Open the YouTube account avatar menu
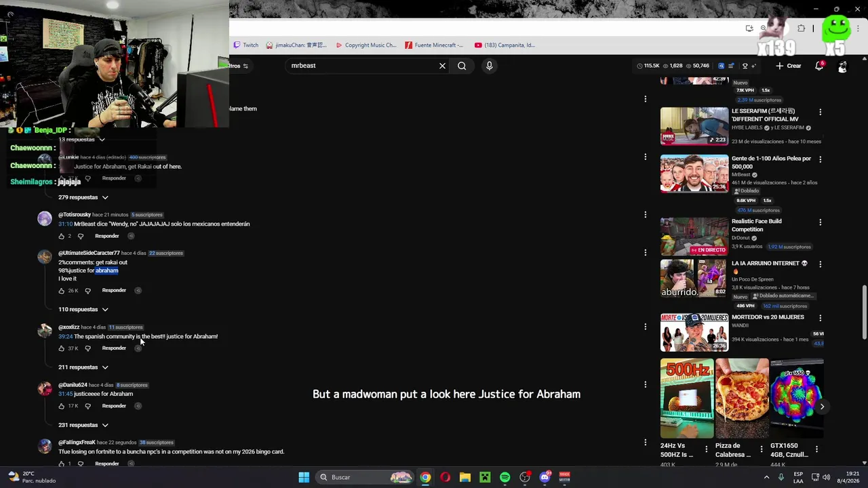 coord(842,66)
